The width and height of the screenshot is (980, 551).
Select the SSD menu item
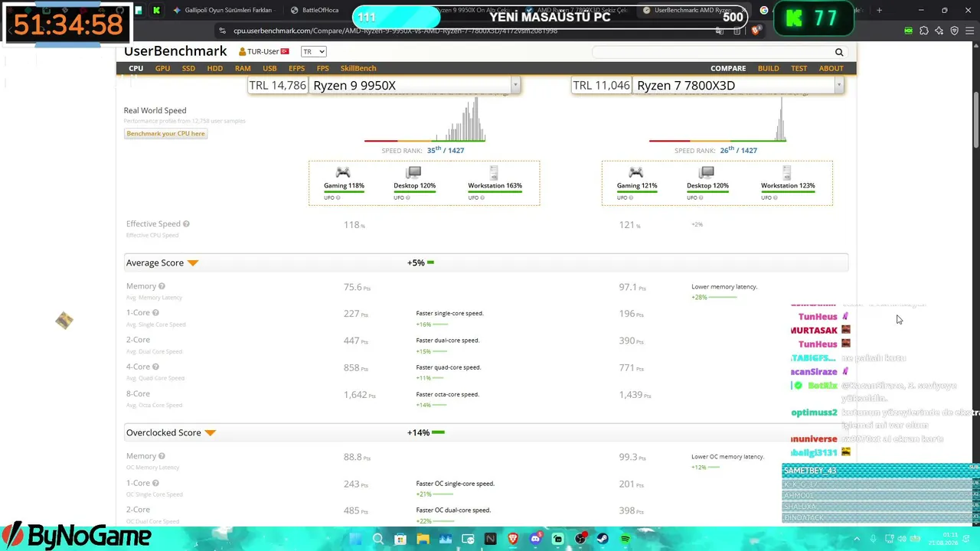tap(188, 68)
